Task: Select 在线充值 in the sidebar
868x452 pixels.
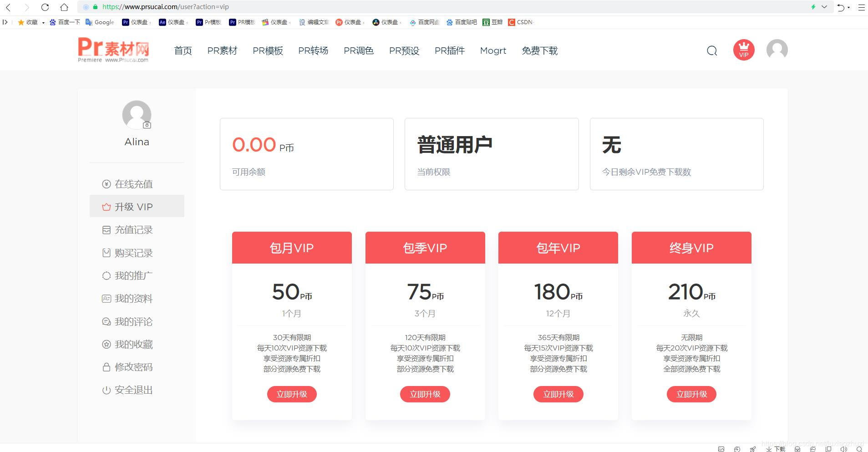Action: tap(137, 184)
